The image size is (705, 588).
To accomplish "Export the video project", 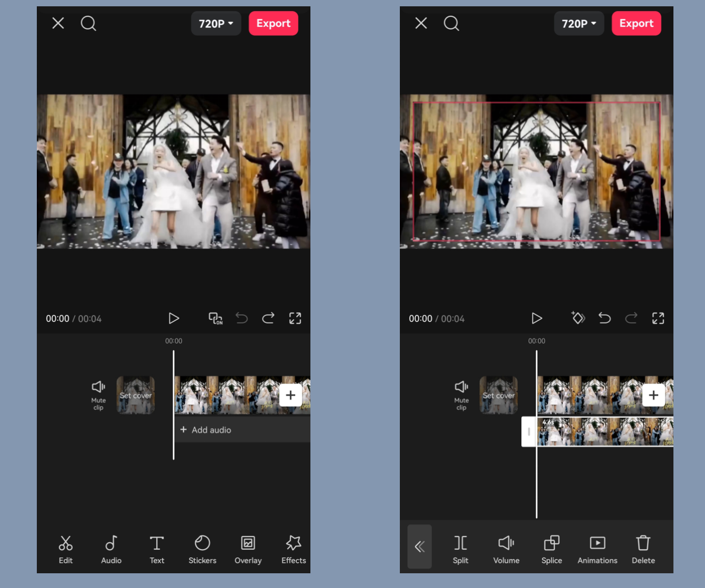I will tap(273, 23).
